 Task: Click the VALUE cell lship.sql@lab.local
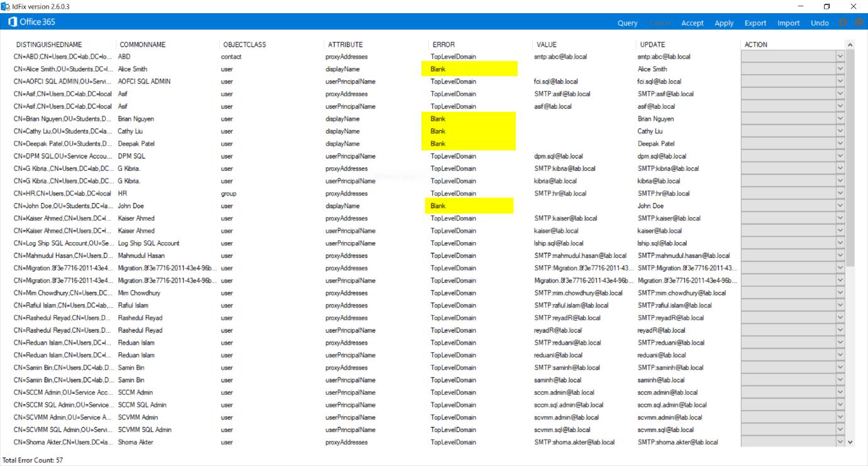[x=559, y=243]
